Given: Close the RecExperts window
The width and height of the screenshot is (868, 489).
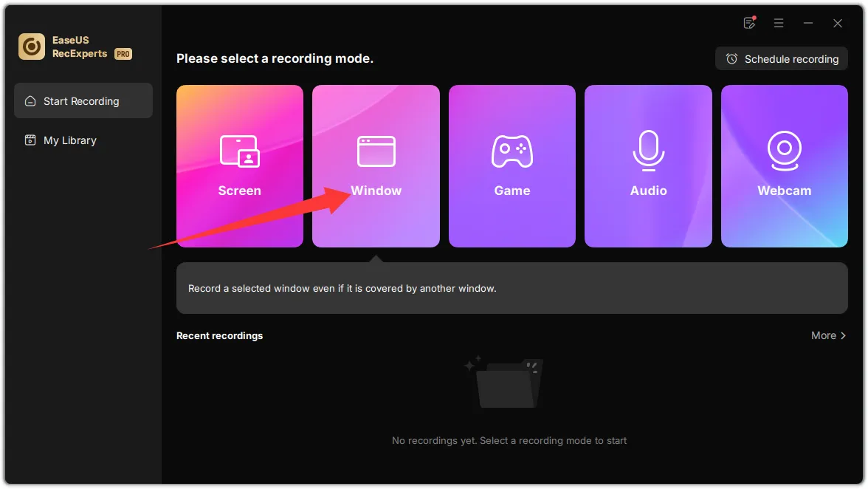Looking at the screenshot, I should (838, 23).
